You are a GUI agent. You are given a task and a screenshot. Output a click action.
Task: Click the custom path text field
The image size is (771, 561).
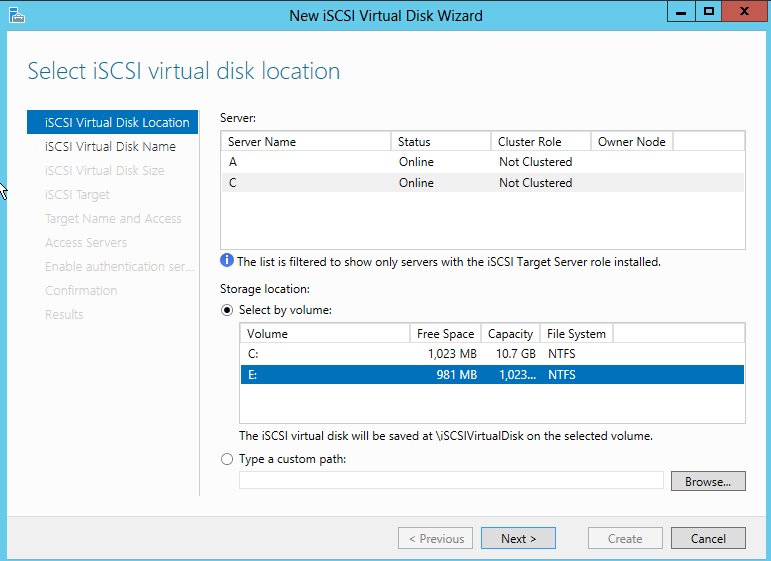[451, 481]
